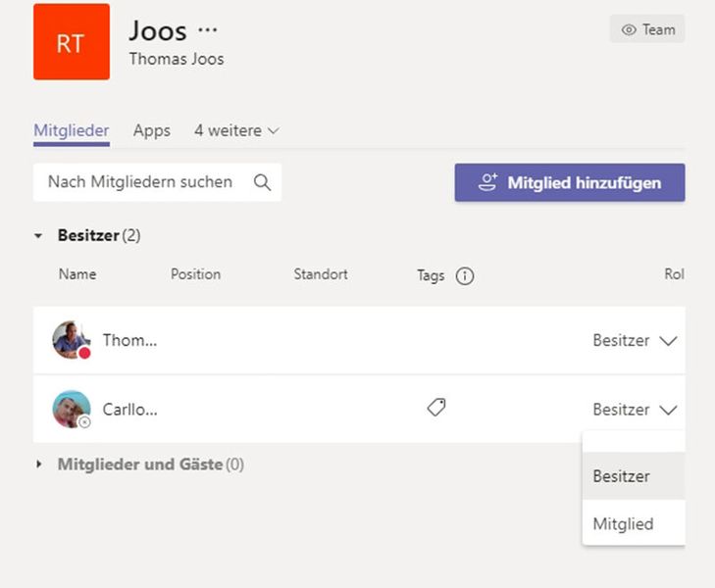Collapse the Besitzer (2) section
715x588 pixels.
[38, 236]
